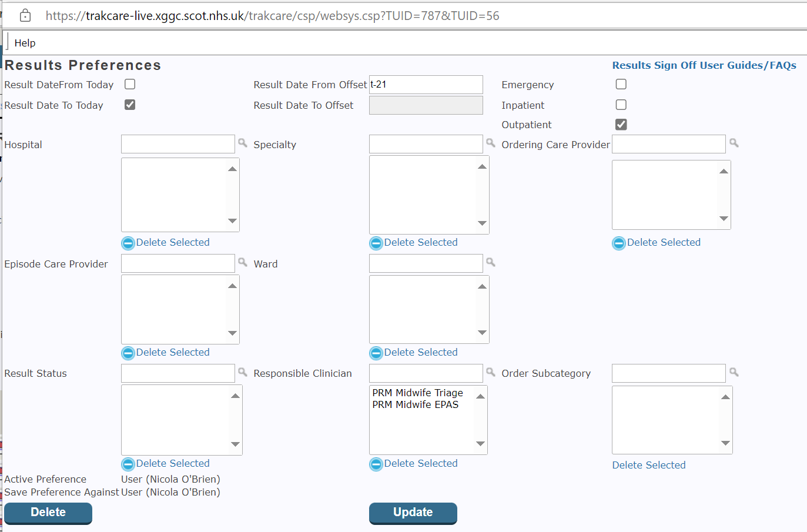Viewport: 807px width, 532px height.
Task: Tick the Emergency checkbox
Action: click(621, 85)
